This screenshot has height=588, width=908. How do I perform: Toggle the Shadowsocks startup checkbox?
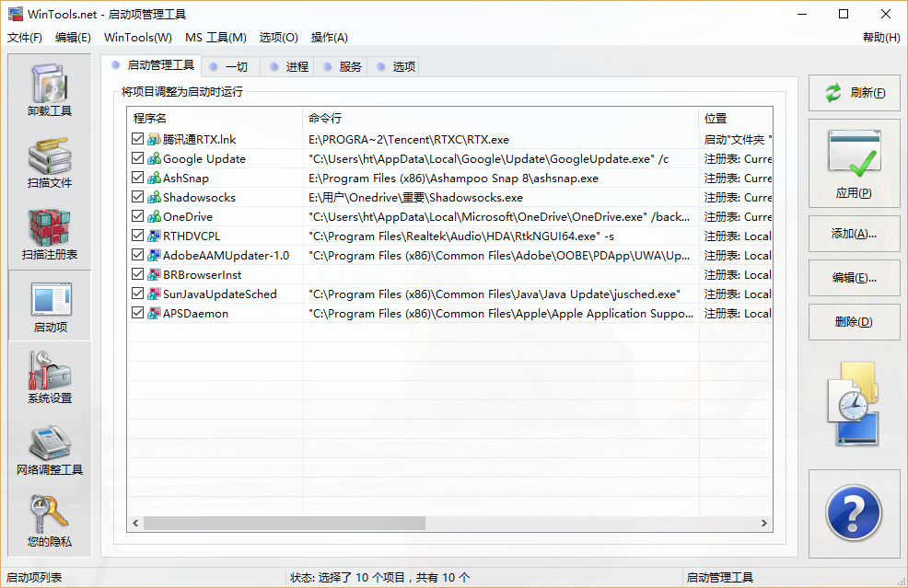coord(138,197)
